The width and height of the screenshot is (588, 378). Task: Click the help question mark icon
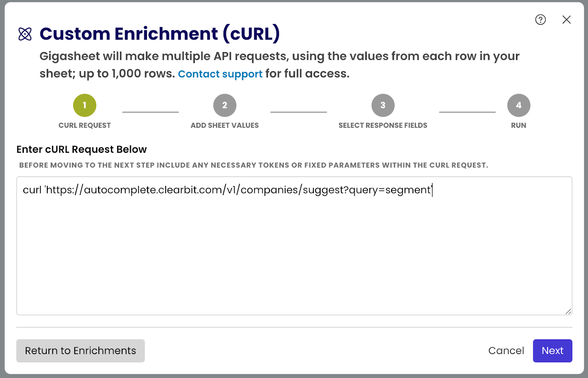[540, 19]
